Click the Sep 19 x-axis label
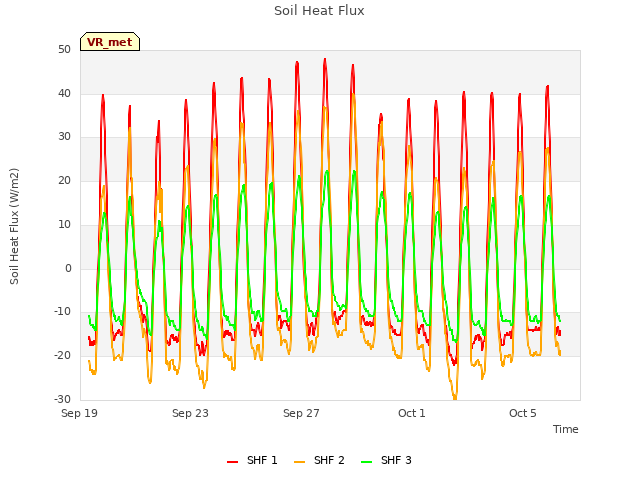The height and width of the screenshot is (480, 640). [80, 413]
